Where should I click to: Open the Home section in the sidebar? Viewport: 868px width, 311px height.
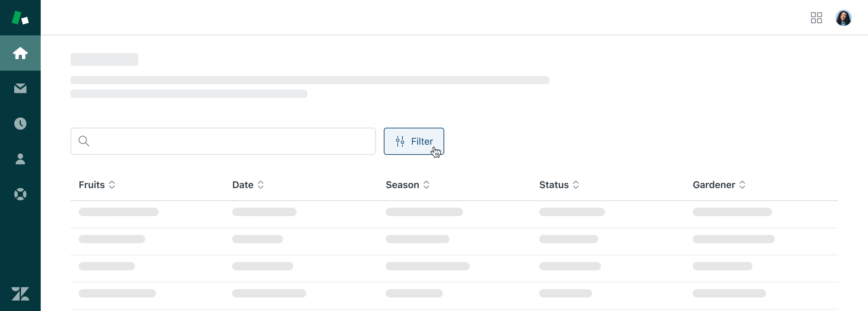tap(20, 53)
